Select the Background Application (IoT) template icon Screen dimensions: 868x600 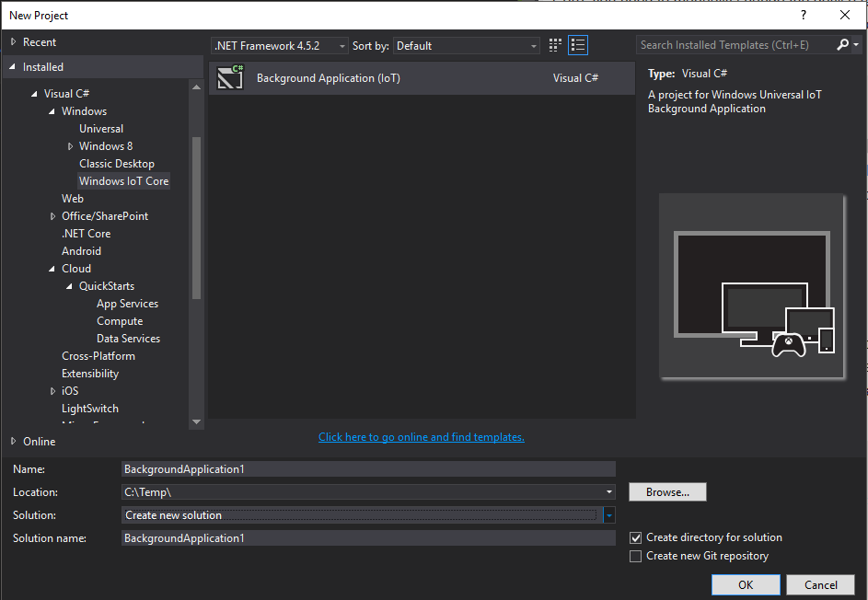click(x=230, y=77)
